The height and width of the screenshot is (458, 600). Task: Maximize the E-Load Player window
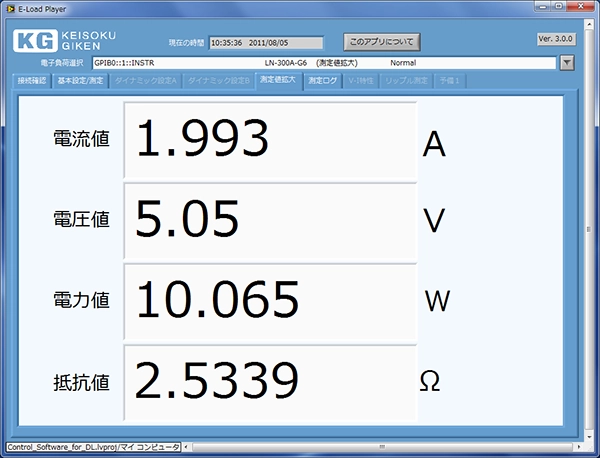click(x=559, y=6)
